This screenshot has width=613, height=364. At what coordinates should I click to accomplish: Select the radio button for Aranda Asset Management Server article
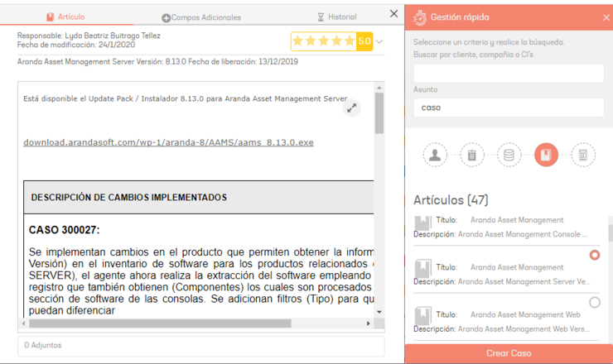click(x=595, y=255)
